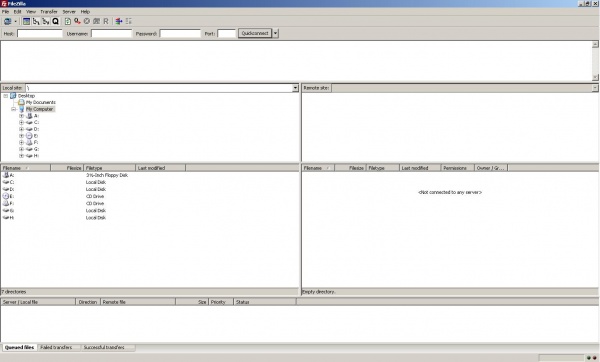Viewport: 600px width, 362px height.
Task: Click the H: disk icon in file list
Action: (x=6, y=217)
